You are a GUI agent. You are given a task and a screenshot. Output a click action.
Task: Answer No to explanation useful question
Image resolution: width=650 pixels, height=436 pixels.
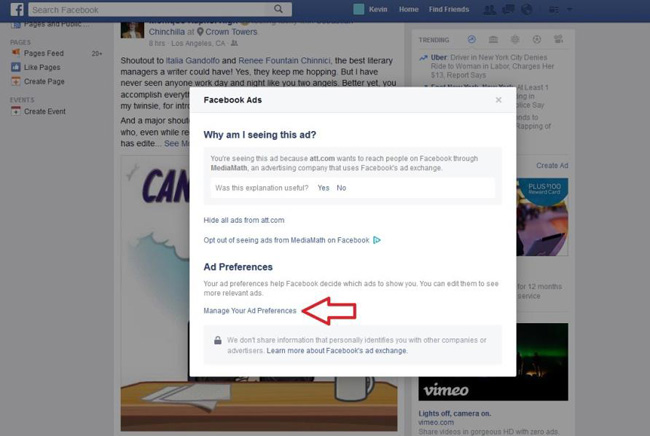[x=341, y=188]
